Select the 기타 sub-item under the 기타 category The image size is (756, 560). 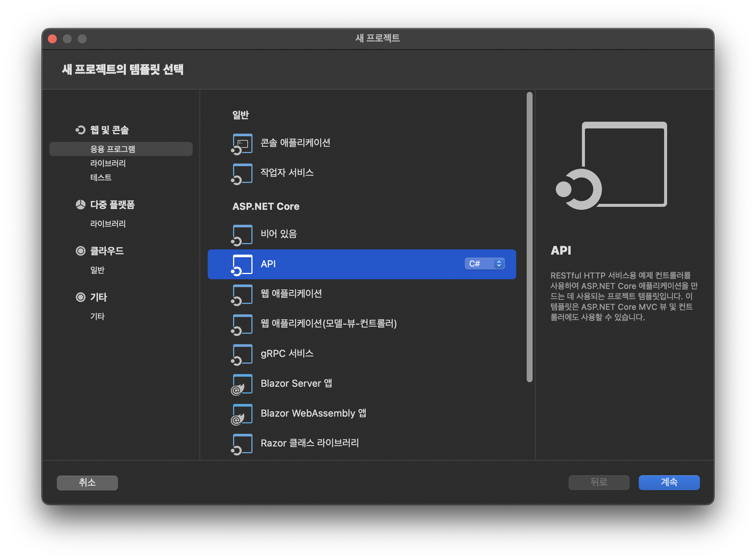[x=97, y=316]
